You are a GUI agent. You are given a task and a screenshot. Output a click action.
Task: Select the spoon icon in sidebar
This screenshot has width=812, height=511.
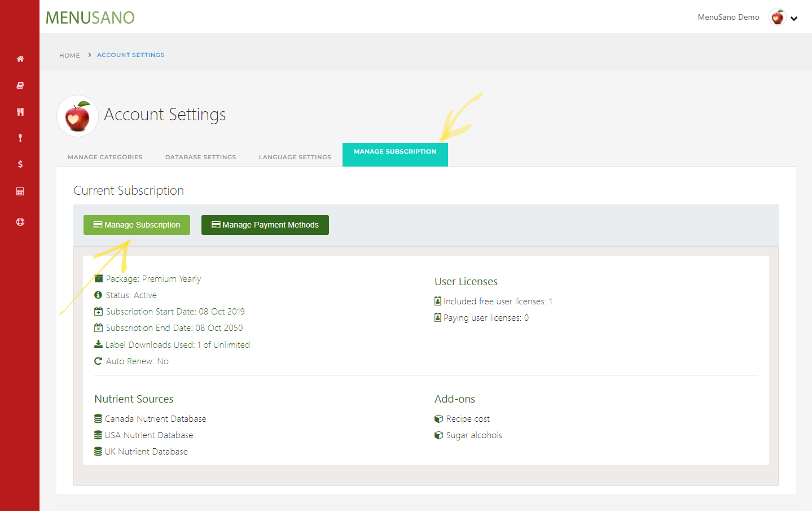click(x=20, y=138)
